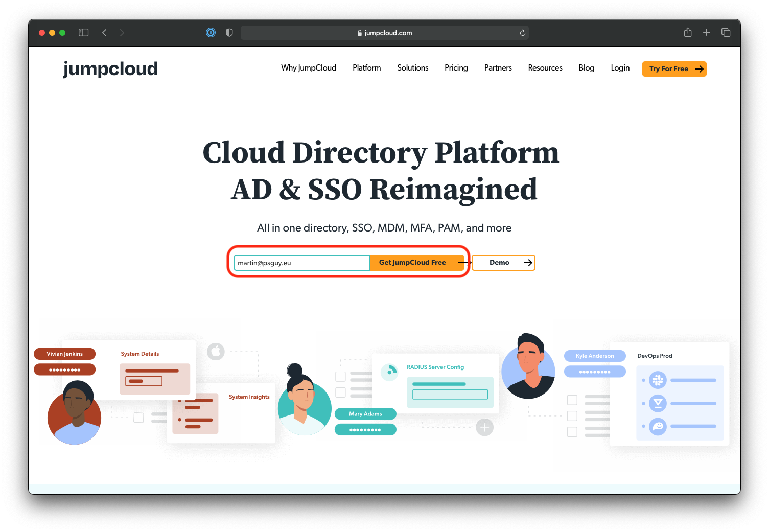Click the Try For Free button
This screenshot has height=532, width=769.
tap(674, 69)
